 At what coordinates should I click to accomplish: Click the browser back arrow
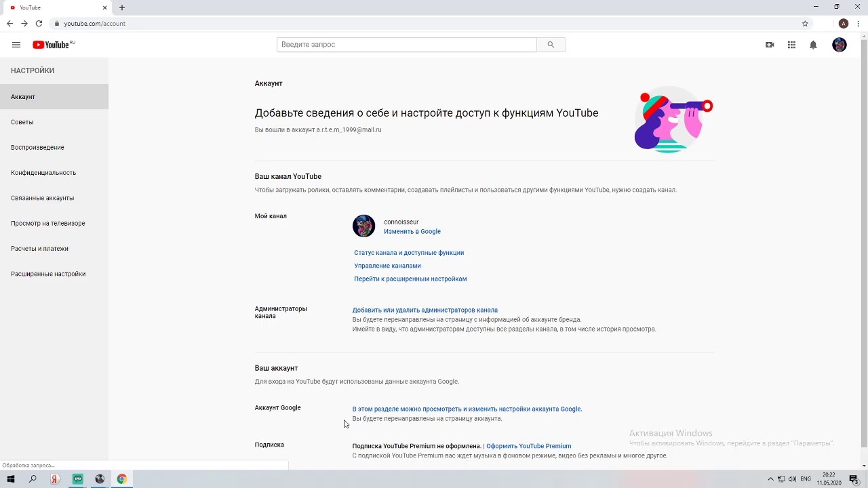pyautogui.click(x=9, y=23)
